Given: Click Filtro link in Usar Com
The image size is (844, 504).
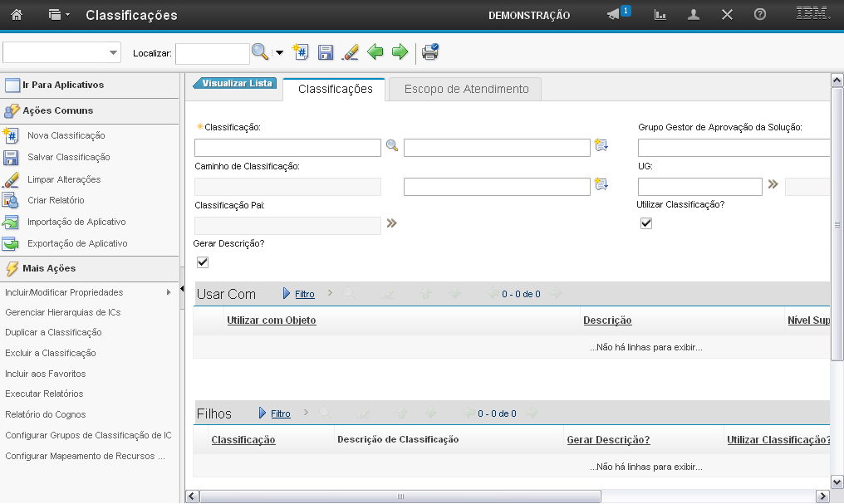Looking at the screenshot, I should (x=304, y=294).
